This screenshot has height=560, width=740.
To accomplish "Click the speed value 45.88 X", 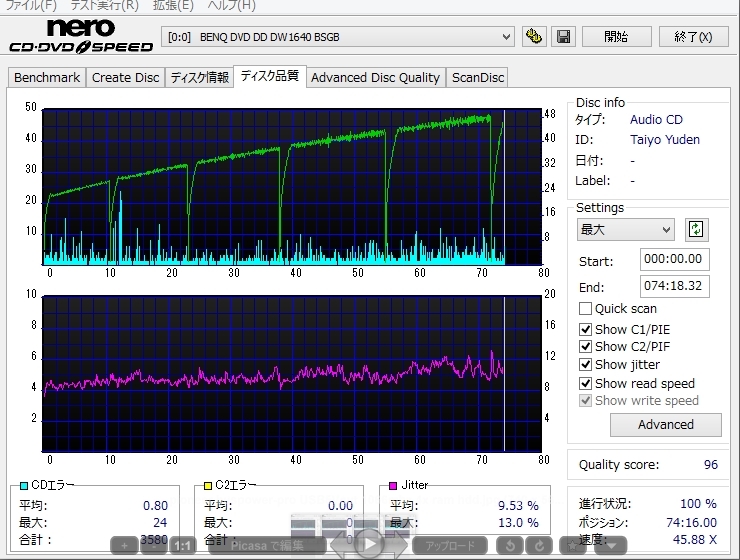I will pyautogui.click(x=695, y=540).
